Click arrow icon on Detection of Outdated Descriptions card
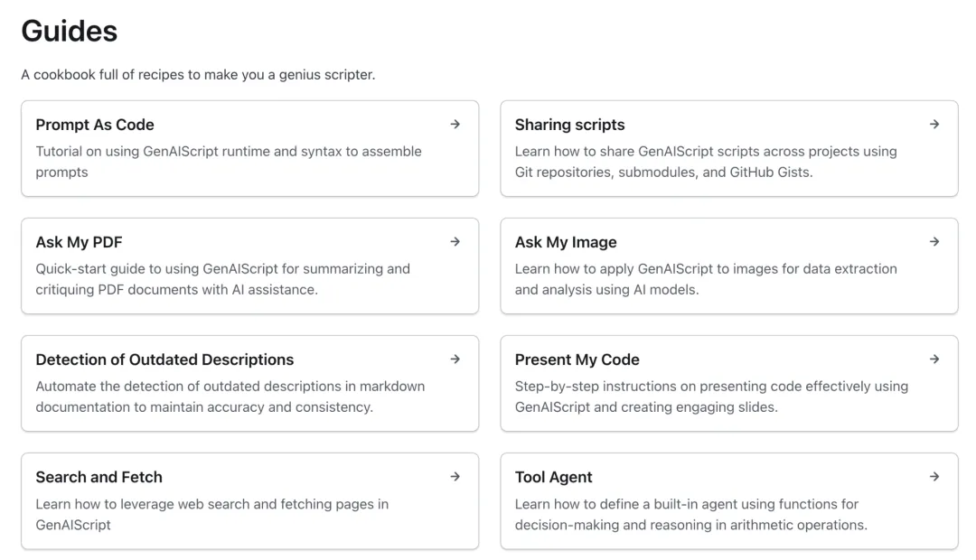Viewport: 976px width, 560px height. point(455,359)
